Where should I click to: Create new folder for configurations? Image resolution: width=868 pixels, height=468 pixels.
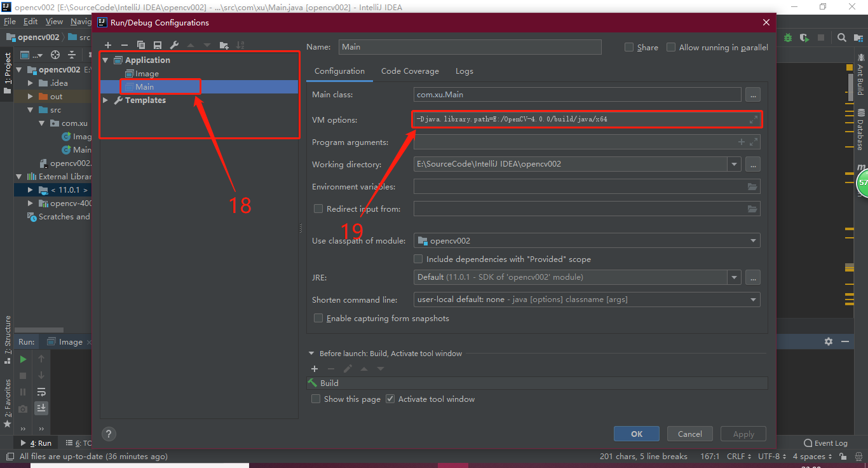pos(224,45)
